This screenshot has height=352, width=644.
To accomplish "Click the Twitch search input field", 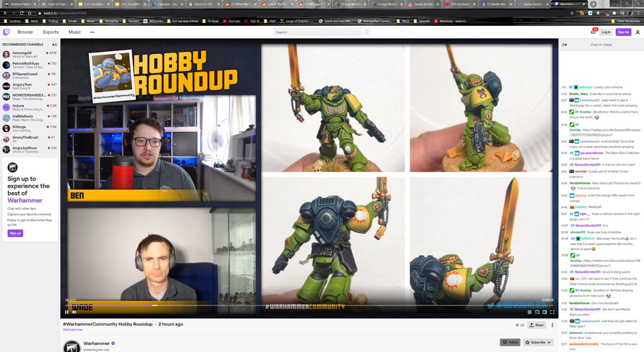I will 318,32.
